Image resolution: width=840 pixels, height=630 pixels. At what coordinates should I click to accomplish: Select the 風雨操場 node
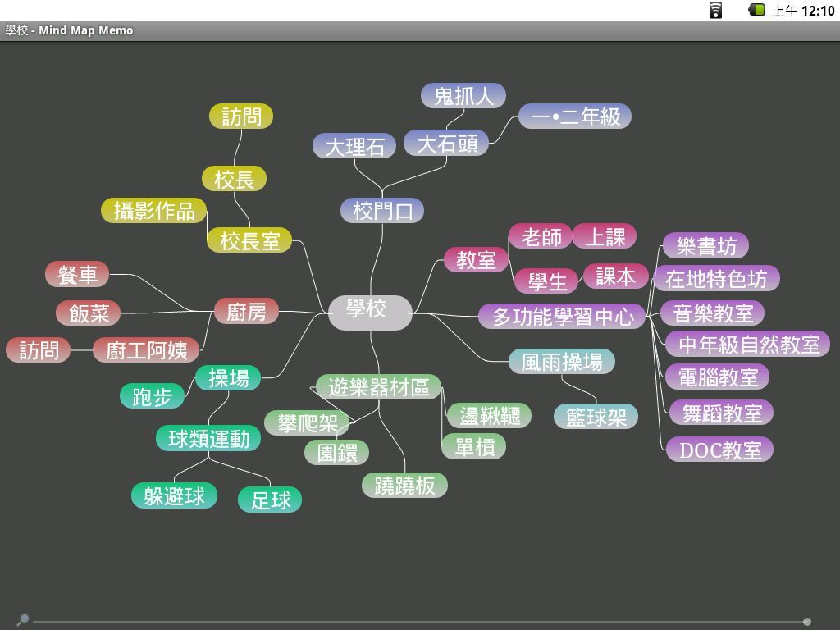click(x=562, y=362)
